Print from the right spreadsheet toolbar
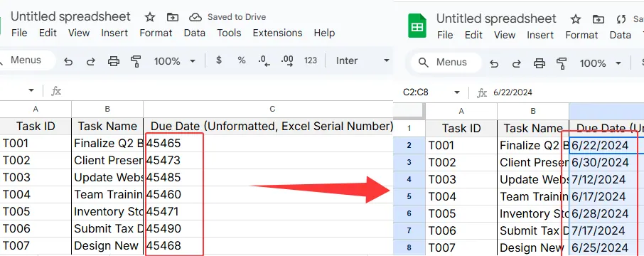The height and width of the screenshot is (256, 644). (x=540, y=63)
